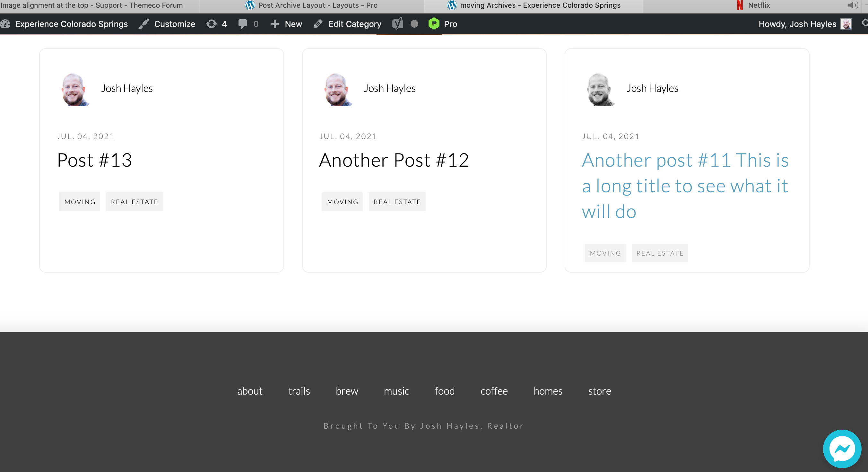Switch to the Post Archive Layout tab
Screen dimensions: 868x472
pos(317,5)
